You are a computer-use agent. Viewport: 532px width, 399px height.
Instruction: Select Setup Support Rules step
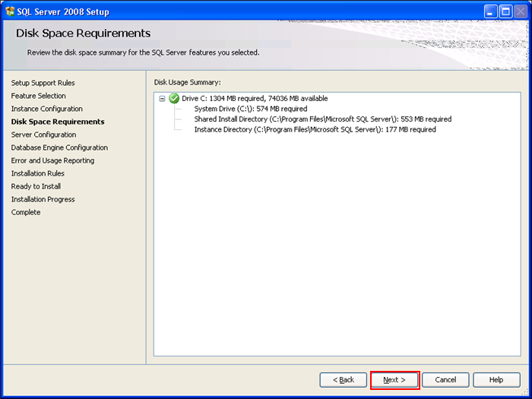[43, 83]
